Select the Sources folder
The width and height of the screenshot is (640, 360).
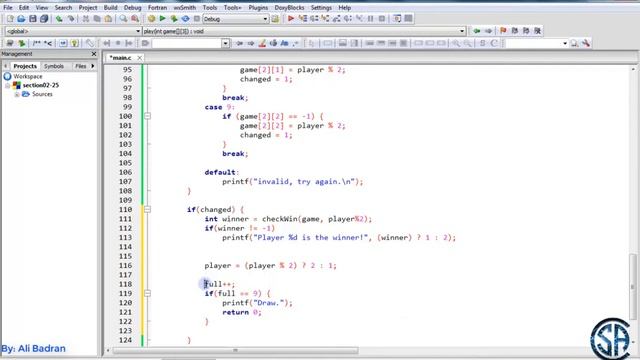click(42, 94)
